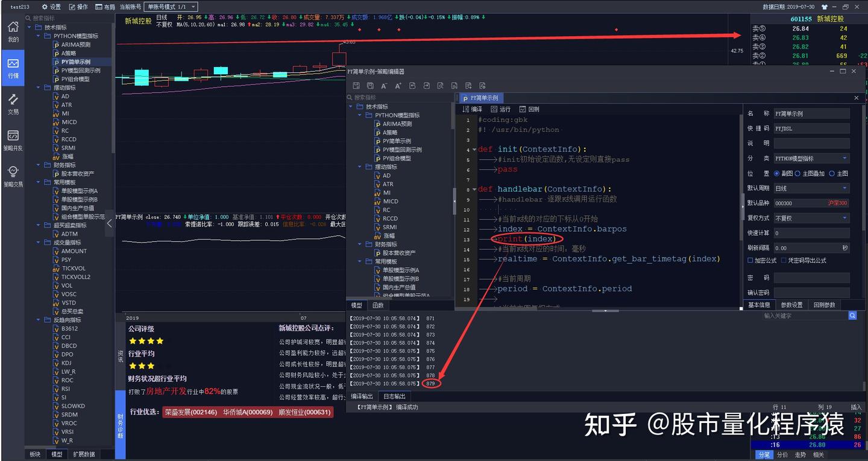Click the redo icon in editor toolbar
The image size is (868, 461).
[x=426, y=86]
